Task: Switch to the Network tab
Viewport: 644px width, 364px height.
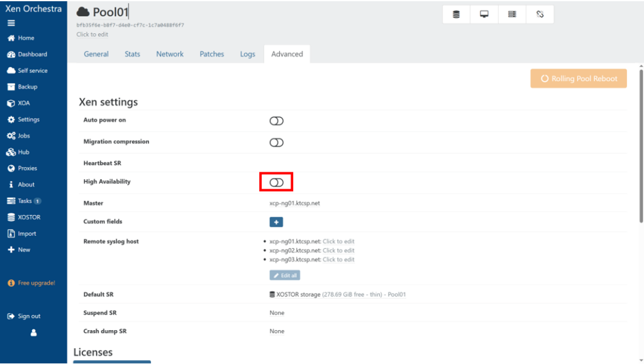Action: point(170,54)
